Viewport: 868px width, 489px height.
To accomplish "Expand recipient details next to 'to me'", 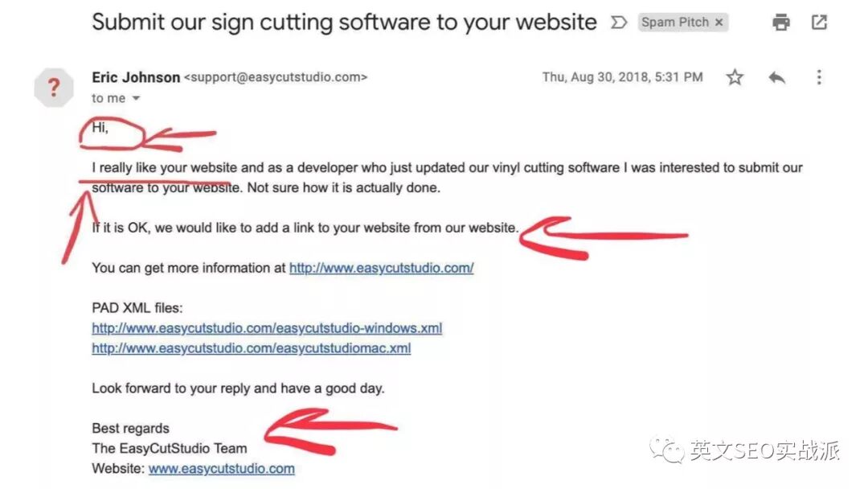I will [136, 99].
